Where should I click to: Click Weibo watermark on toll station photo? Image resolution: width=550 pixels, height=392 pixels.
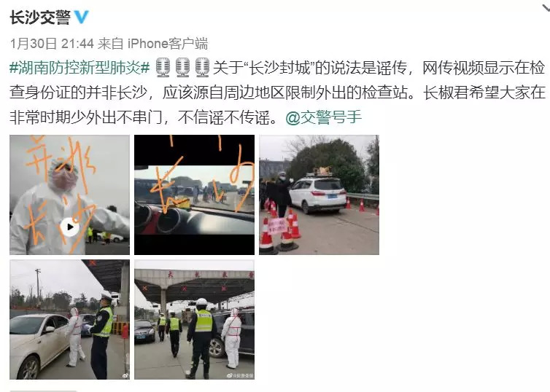[240, 375]
